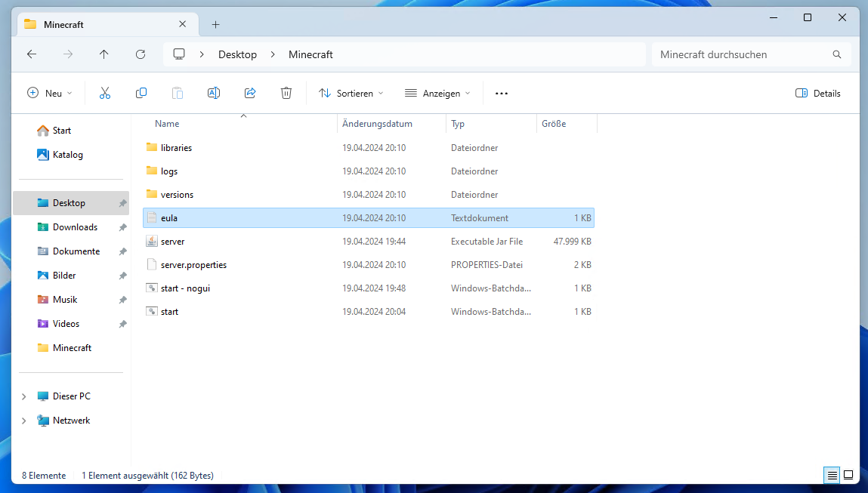Click the search magnifier icon
The image size is (868, 493).
(x=837, y=54)
